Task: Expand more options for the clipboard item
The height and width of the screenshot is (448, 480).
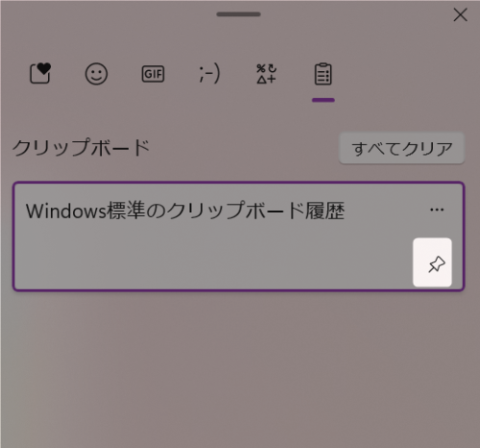Action: click(437, 210)
